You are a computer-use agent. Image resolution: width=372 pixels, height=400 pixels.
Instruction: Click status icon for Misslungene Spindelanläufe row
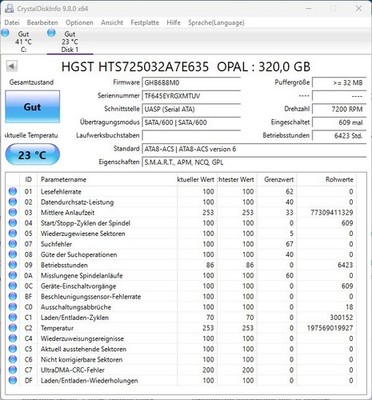(x=13, y=275)
